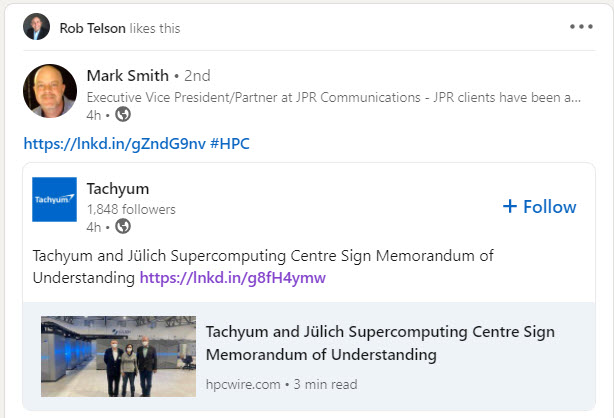This screenshot has height=418, width=614.
Task: Open the post options three-dot menu
Action: tap(581, 27)
